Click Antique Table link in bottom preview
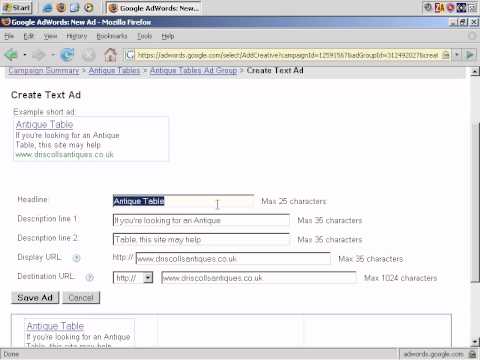 [55, 326]
